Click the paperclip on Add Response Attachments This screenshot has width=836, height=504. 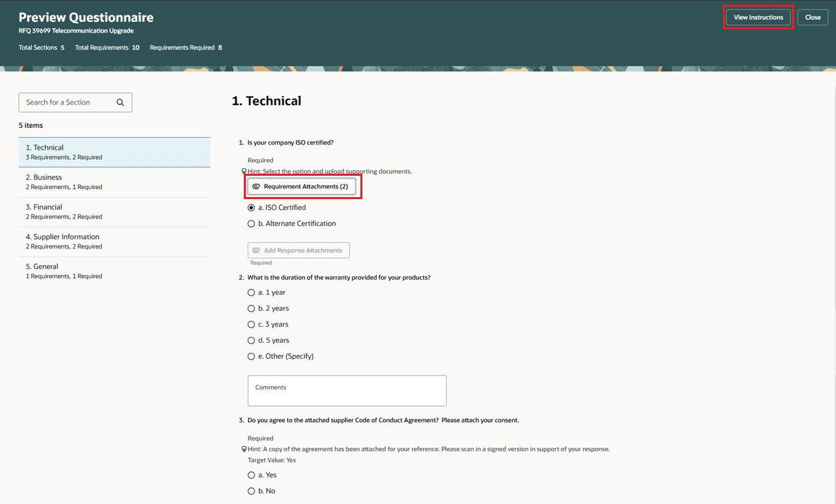256,250
